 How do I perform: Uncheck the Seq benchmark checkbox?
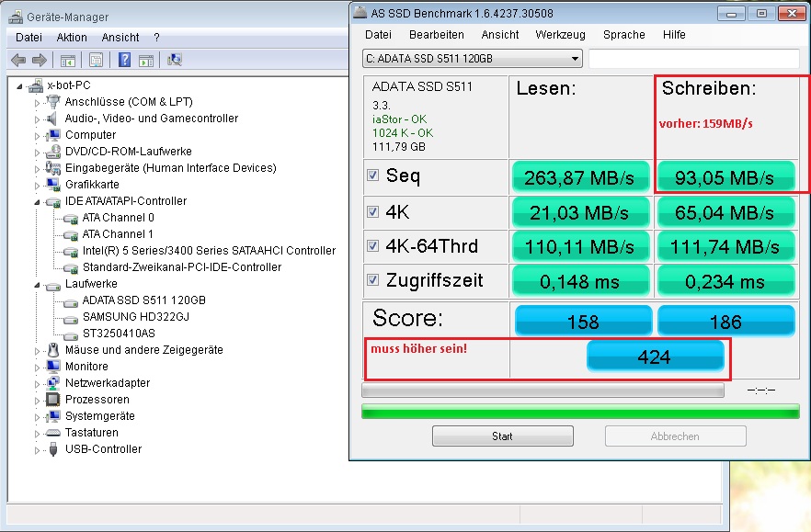(372, 175)
